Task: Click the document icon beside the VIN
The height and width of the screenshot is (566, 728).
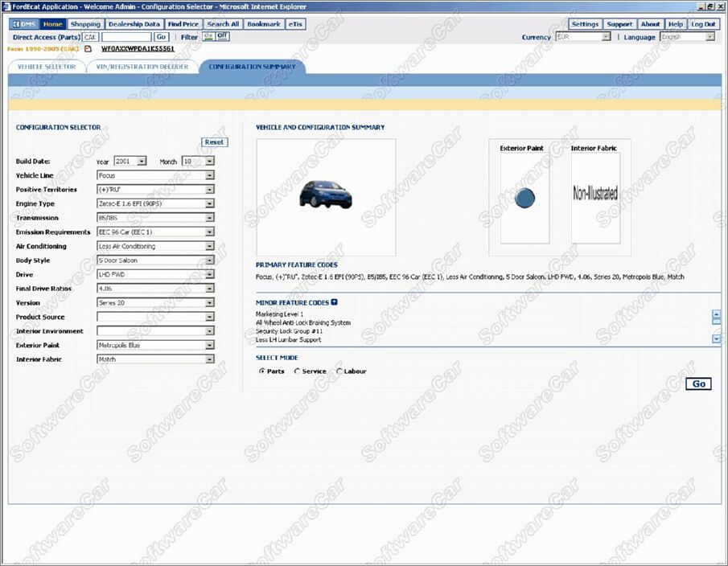Action: coord(88,48)
